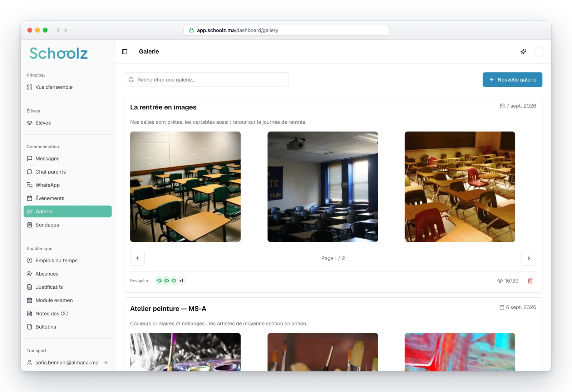Go to Messages
572x392 pixels.
click(68, 159)
